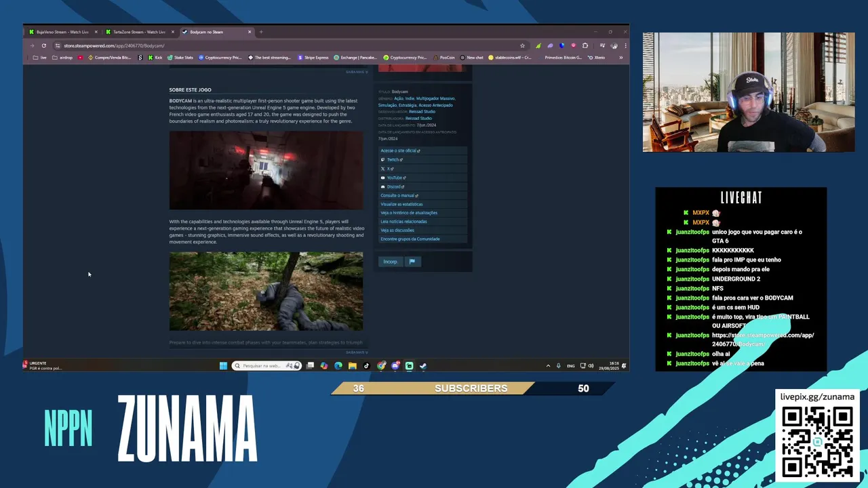The image size is (868, 488).
Task: Open the taskbar clock and date
Action: pyautogui.click(x=608, y=365)
